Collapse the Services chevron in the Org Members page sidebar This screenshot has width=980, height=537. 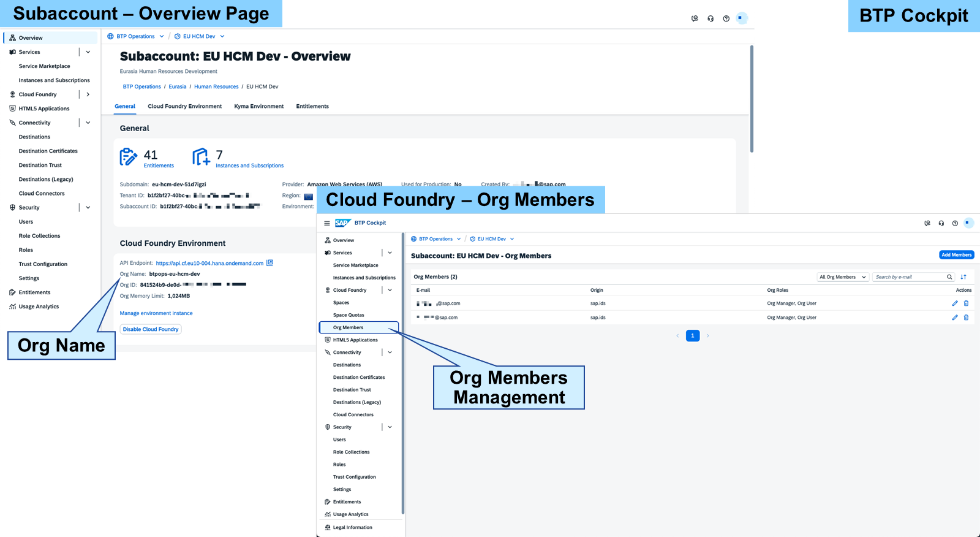pos(390,253)
